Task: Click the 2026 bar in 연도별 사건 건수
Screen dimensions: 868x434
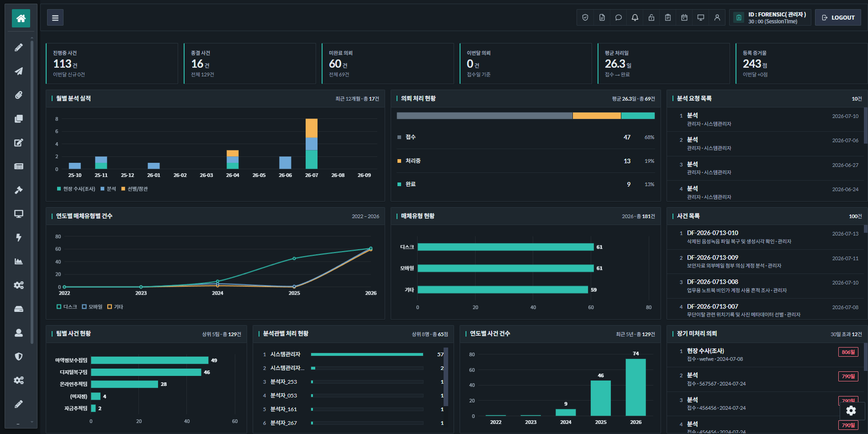Action: click(635, 387)
